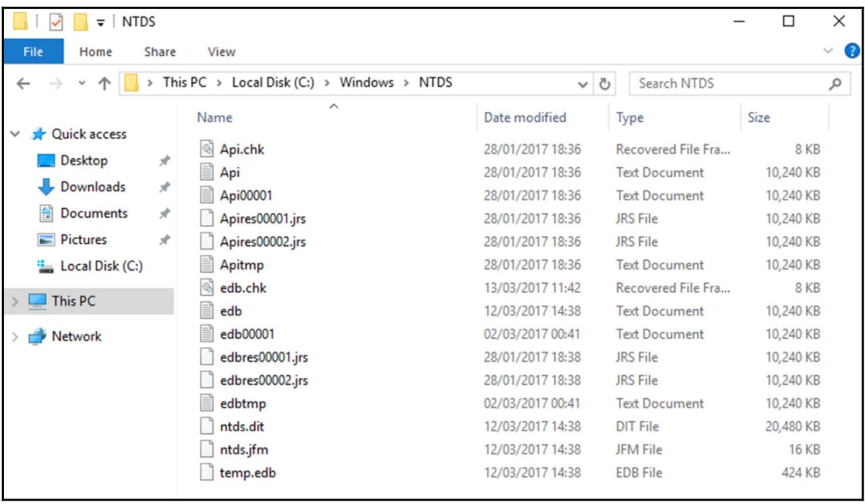Image resolution: width=865 pixels, height=504 pixels.
Task: Click the blue Help question mark icon
Action: tap(852, 51)
